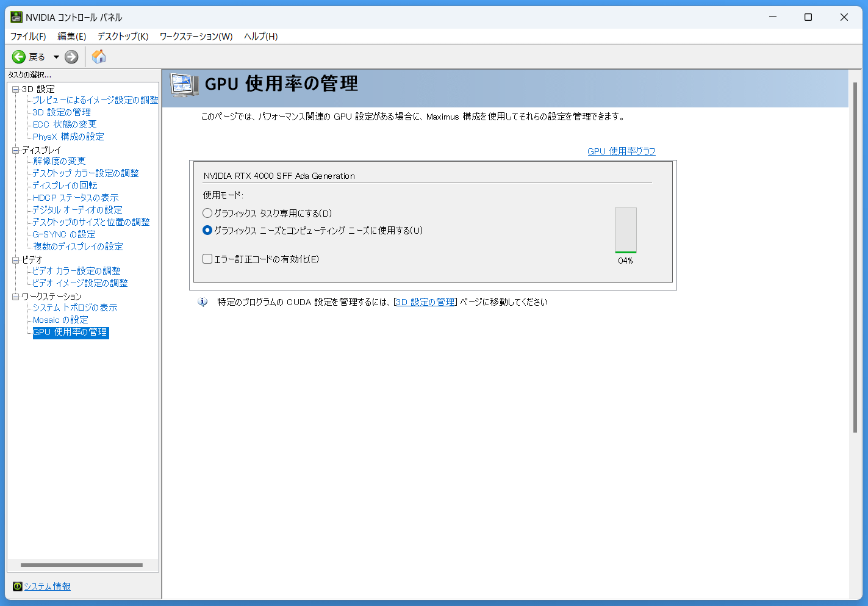Click the NVIDIA icon in title bar

click(16, 17)
